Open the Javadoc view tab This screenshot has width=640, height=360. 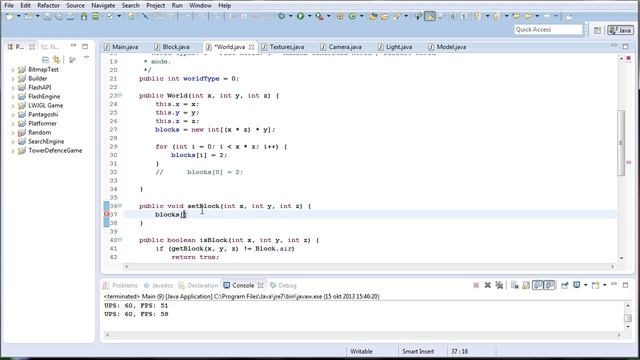pyautogui.click(x=158, y=285)
